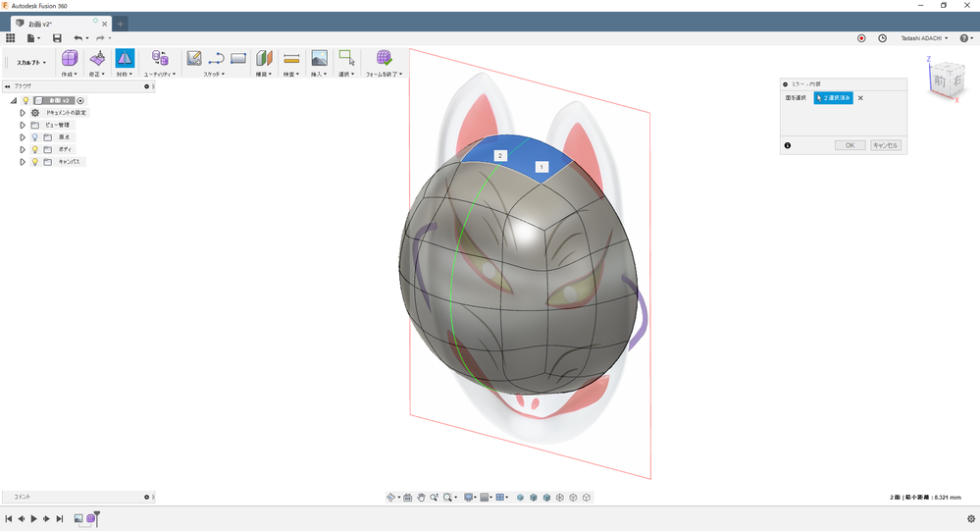Click the Save icon
This screenshot has width=980, height=531.
point(57,37)
